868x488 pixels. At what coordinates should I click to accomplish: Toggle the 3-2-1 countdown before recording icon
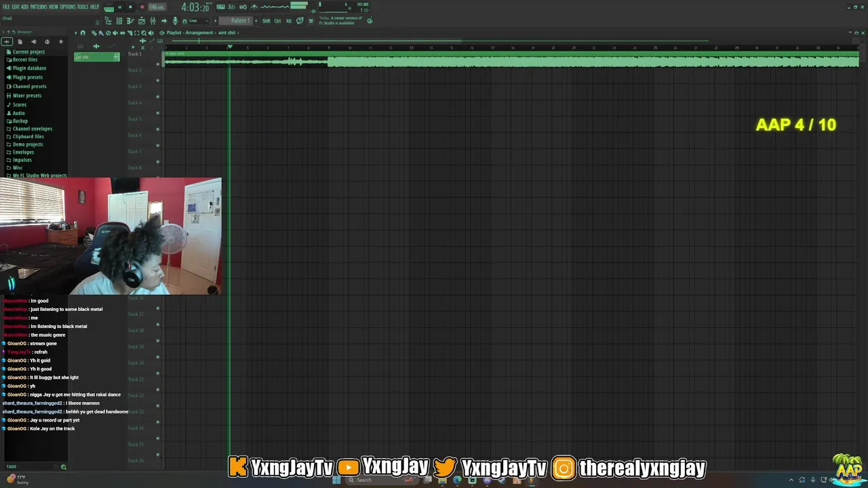(x=232, y=7)
